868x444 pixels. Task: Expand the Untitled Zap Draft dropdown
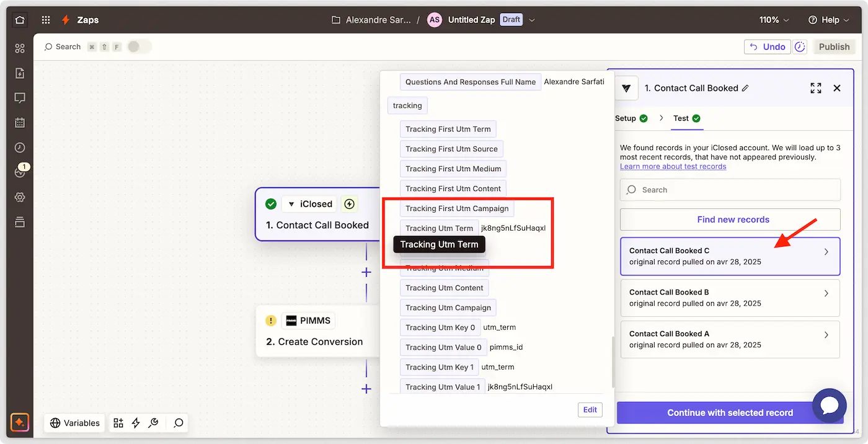(531, 20)
